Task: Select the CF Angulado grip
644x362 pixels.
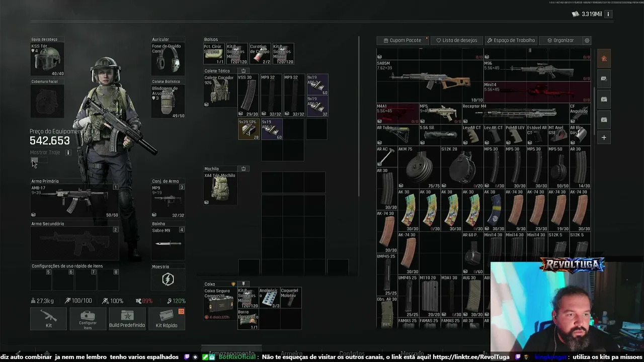Action: click(580, 113)
